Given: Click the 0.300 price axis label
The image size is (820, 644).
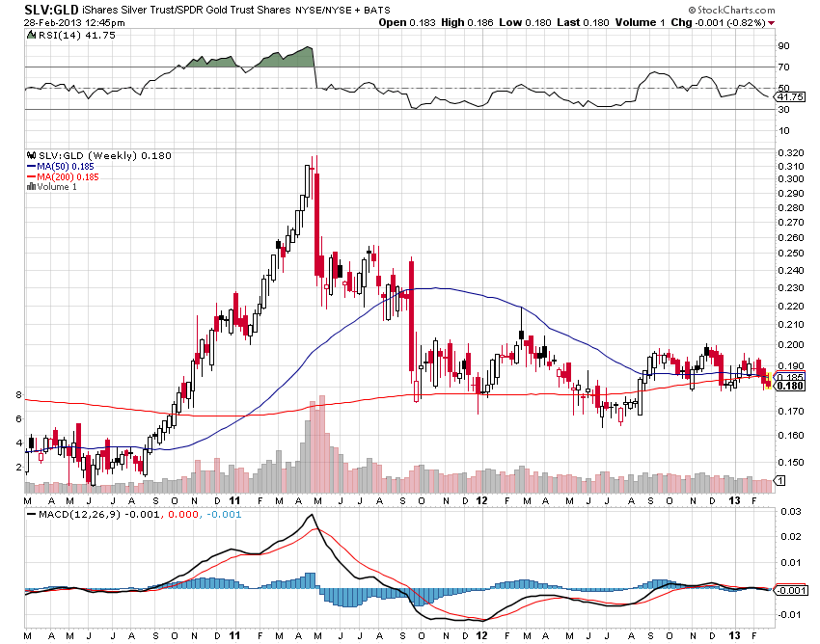Looking at the screenshot, I should tap(791, 178).
